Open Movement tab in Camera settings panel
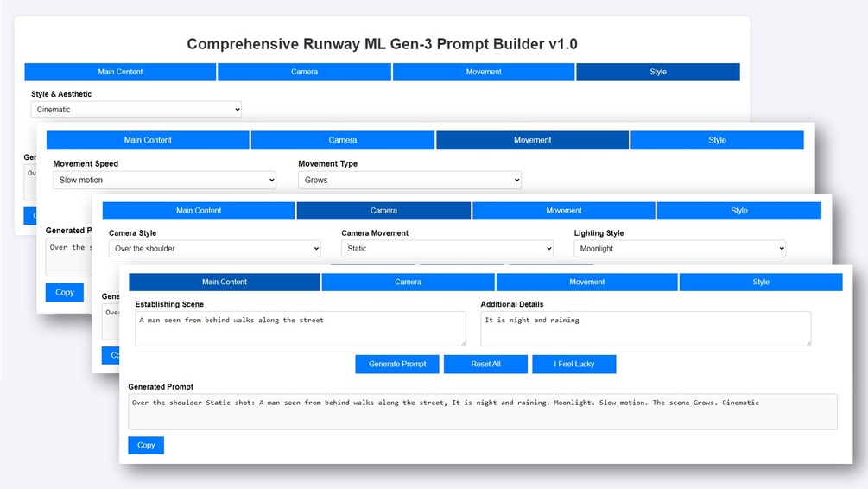Image resolution: width=868 pixels, height=489 pixels. 563,211
